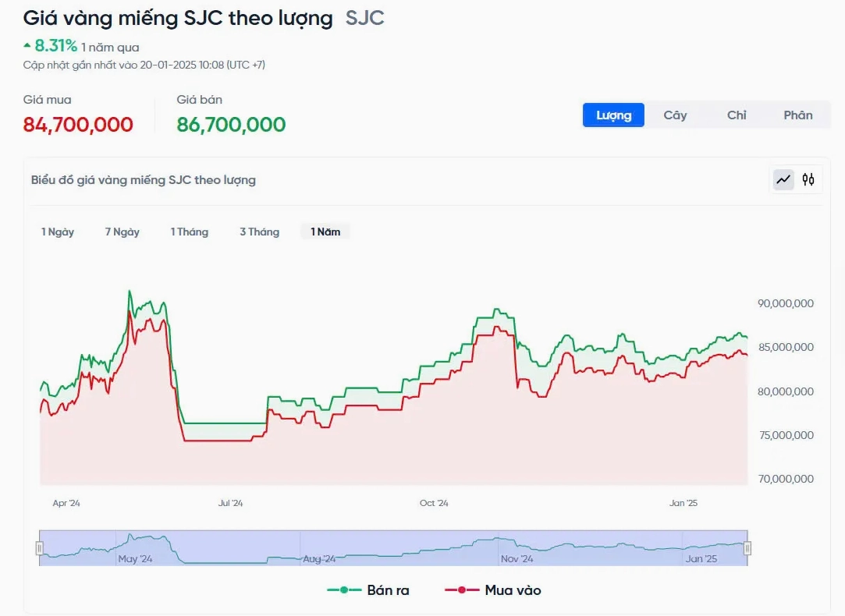Select the 1 Năm time range

click(x=325, y=232)
